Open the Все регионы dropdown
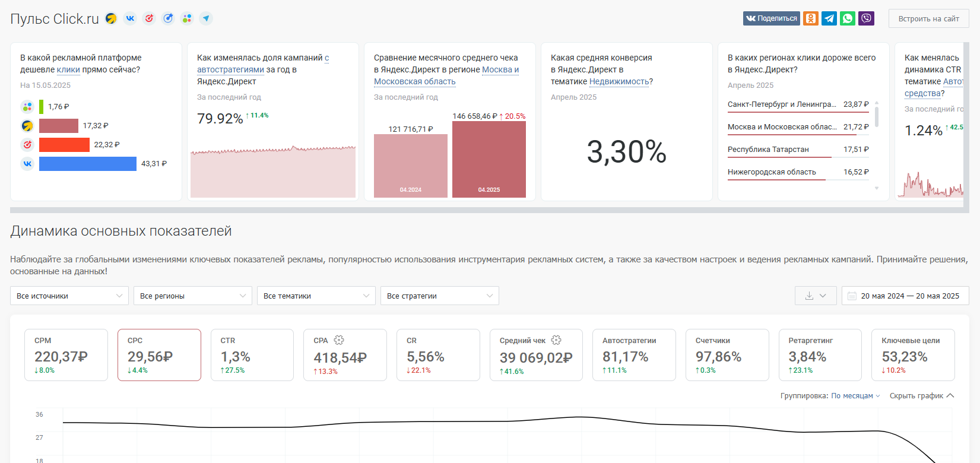Viewport: 980px width, 463px height. pos(193,296)
